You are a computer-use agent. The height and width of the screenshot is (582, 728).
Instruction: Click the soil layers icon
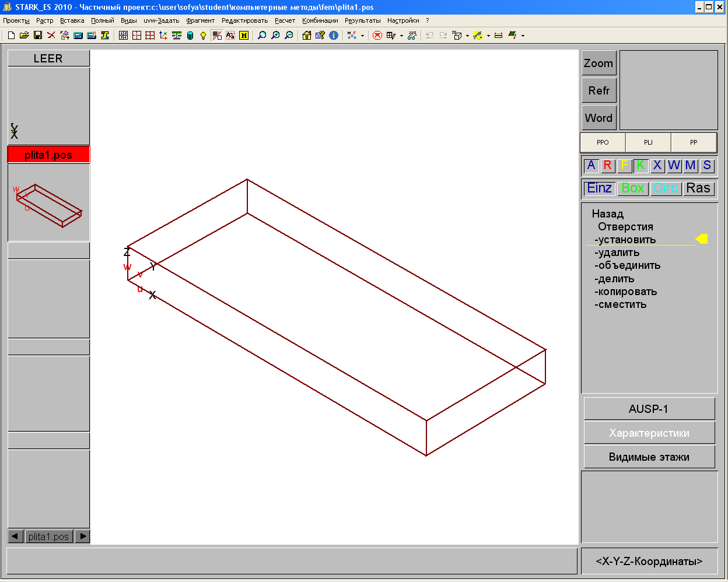[177, 36]
